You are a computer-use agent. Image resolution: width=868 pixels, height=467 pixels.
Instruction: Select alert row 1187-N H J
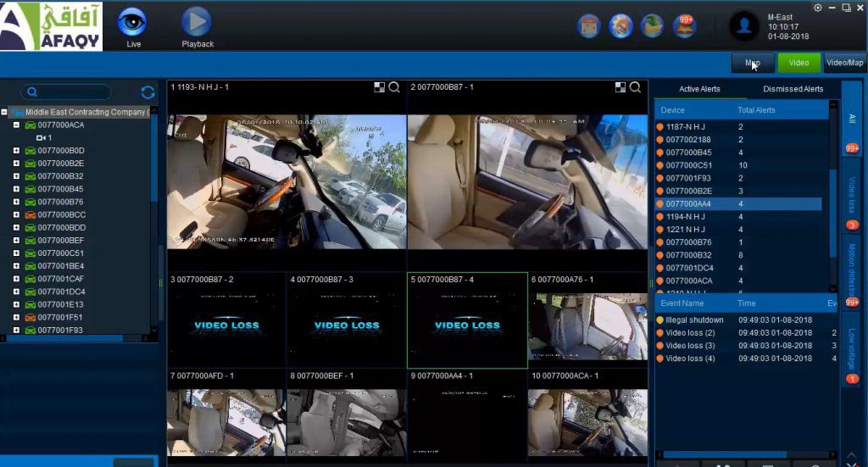(739, 127)
